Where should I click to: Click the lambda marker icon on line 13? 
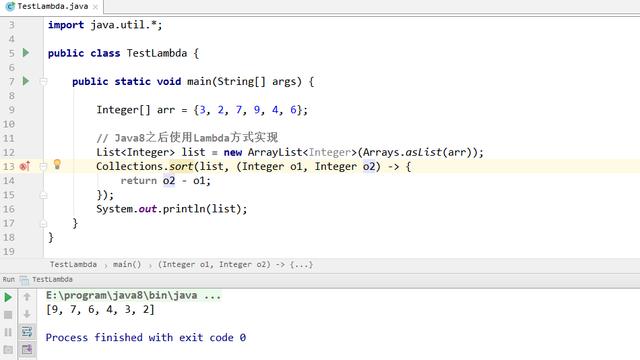tap(25, 166)
